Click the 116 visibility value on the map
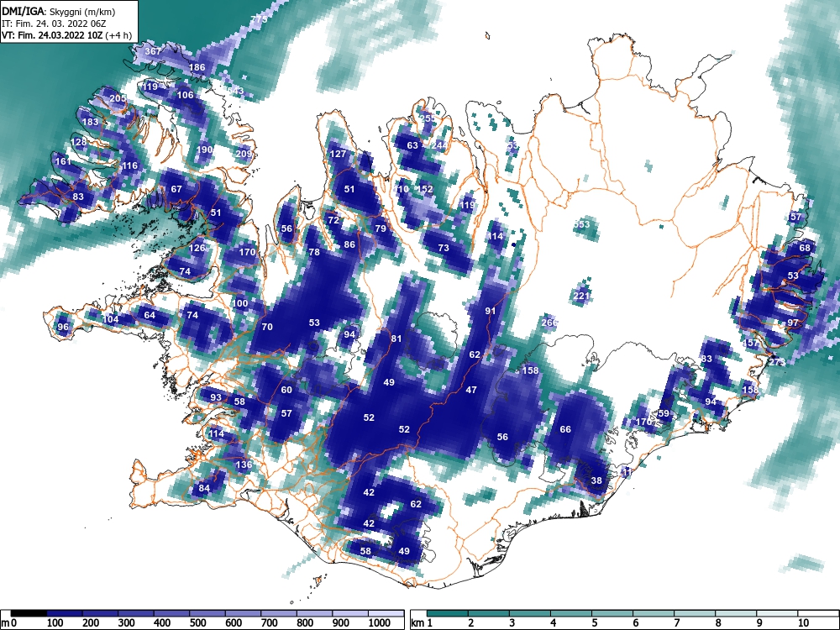The image size is (840, 630). point(129,166)
